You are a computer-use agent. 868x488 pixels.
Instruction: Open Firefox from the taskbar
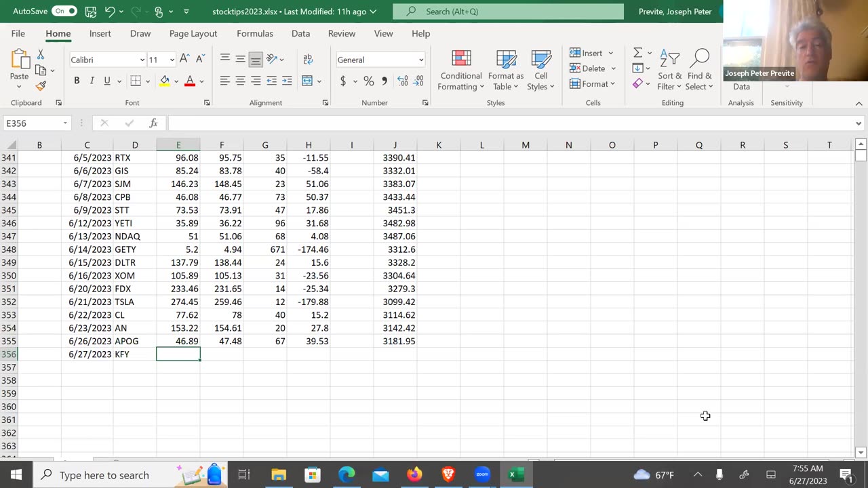coord(414,474)
